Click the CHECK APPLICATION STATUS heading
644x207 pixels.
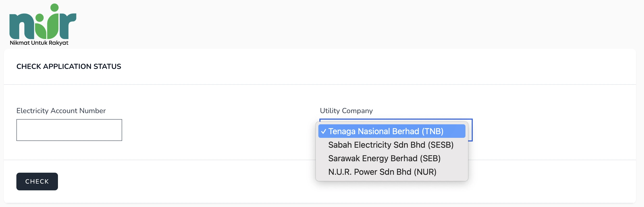(x=69, y=67)
